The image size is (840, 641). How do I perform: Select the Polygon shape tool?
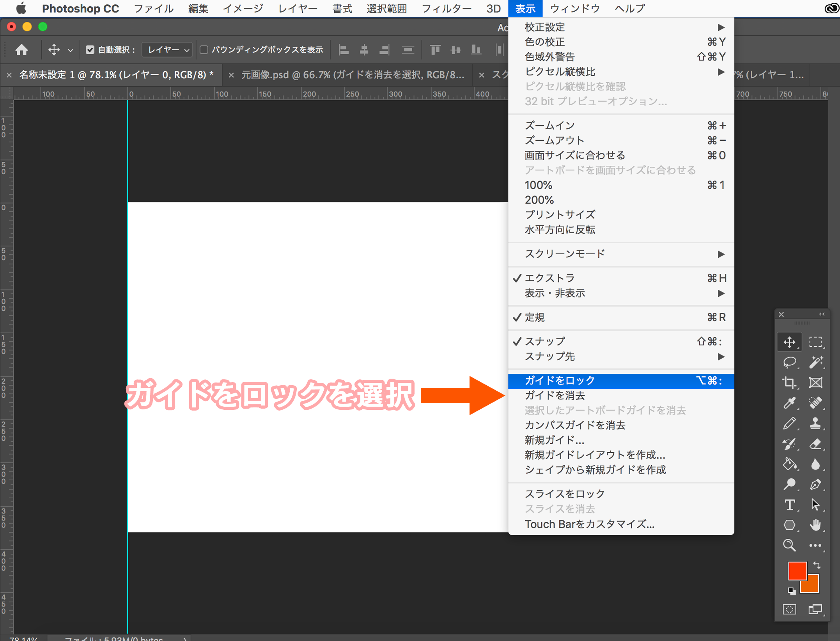[789, 525]
